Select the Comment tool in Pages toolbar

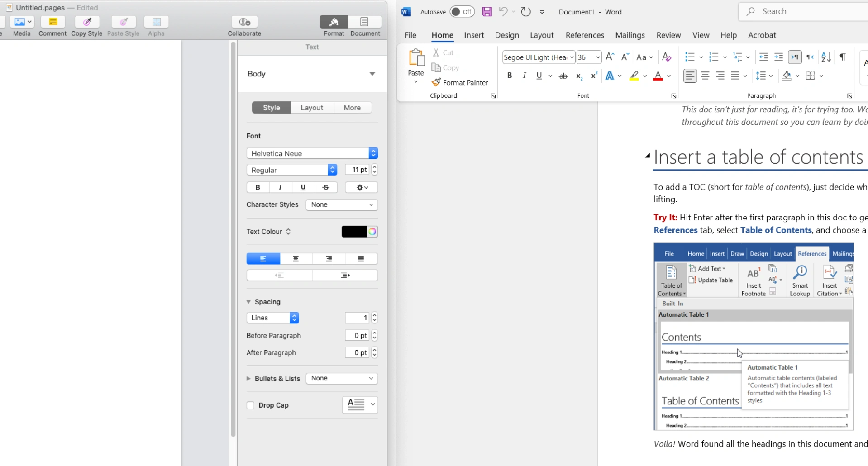(52, 25)
